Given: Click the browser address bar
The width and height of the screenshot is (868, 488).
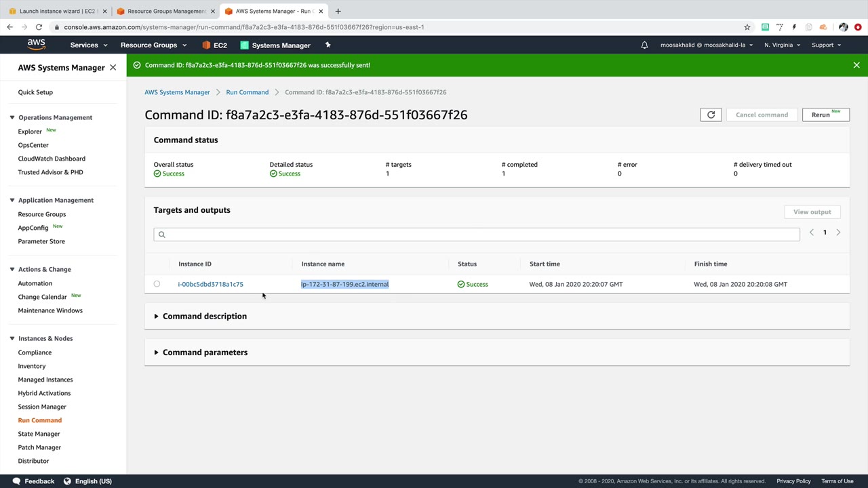Looking at the screenshot, I should point(400,27).
